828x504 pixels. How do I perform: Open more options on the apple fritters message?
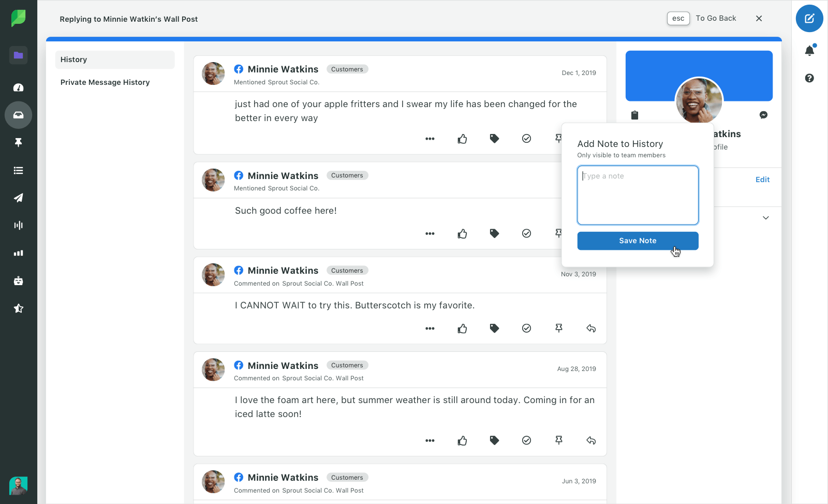pyautogui.click(x=430, y=139)
